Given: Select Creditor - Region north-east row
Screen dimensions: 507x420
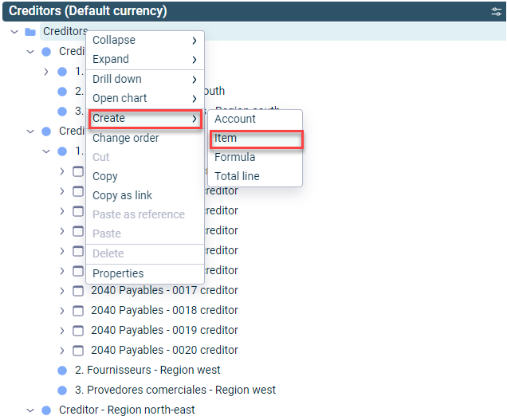Looking at the screenshot, I should pos(127,410).
